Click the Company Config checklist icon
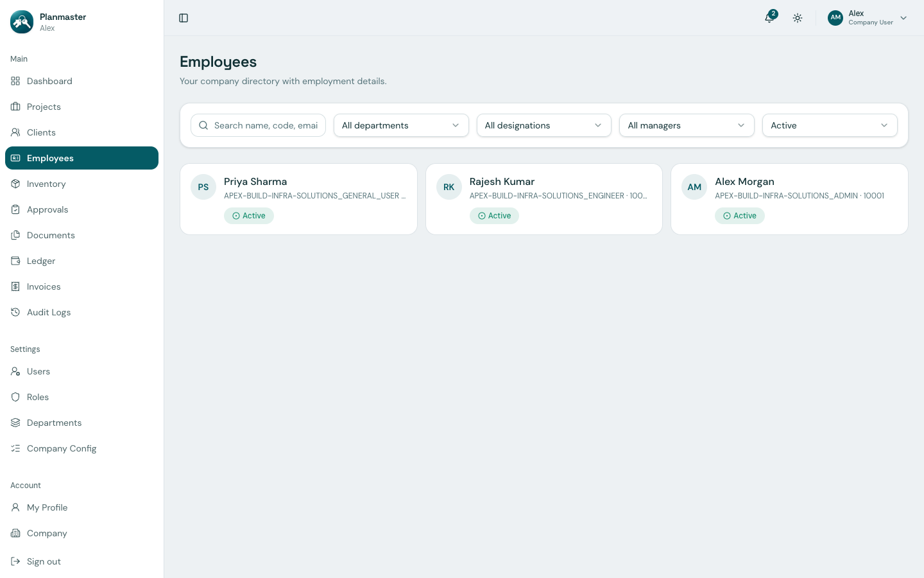Viewport: 924px width, 578px height. 15,448
